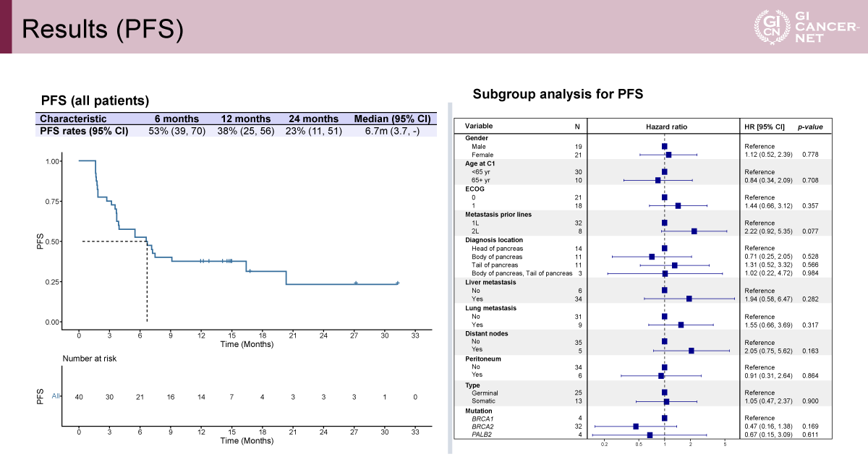
Task: Select the Results (PFS) slide title
Action: [102, 28]
